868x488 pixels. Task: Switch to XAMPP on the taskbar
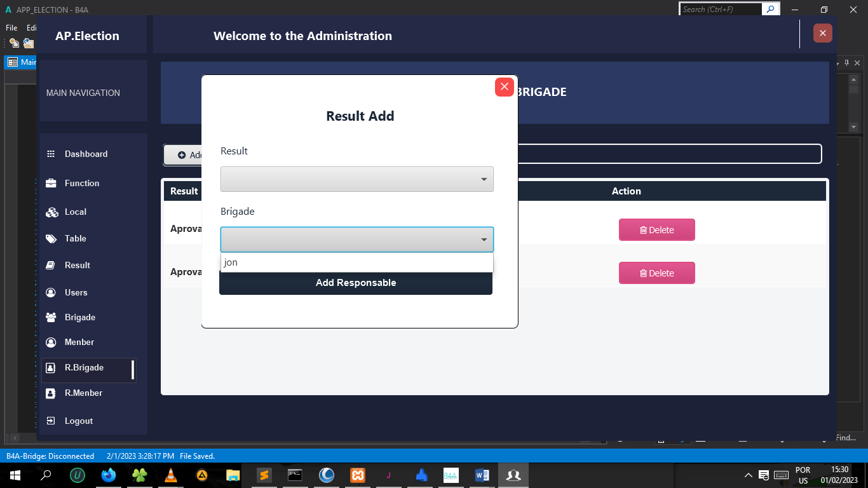pyautogui.click(x=358, y=475)
